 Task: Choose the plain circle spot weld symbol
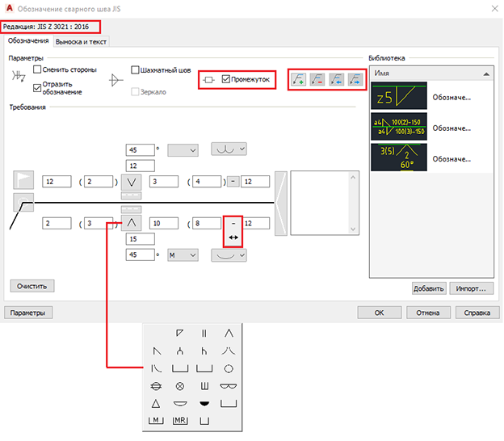tap(229, 368)
